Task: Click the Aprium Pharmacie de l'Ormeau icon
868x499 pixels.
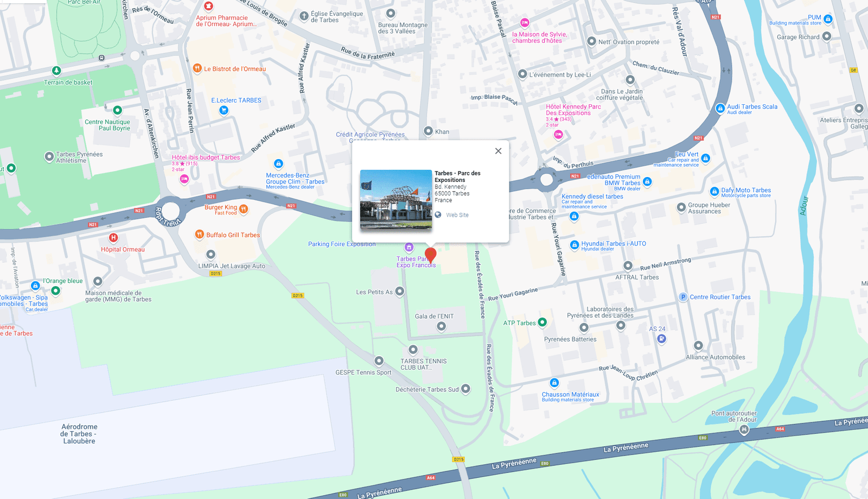Action: [x=208, y=7]
